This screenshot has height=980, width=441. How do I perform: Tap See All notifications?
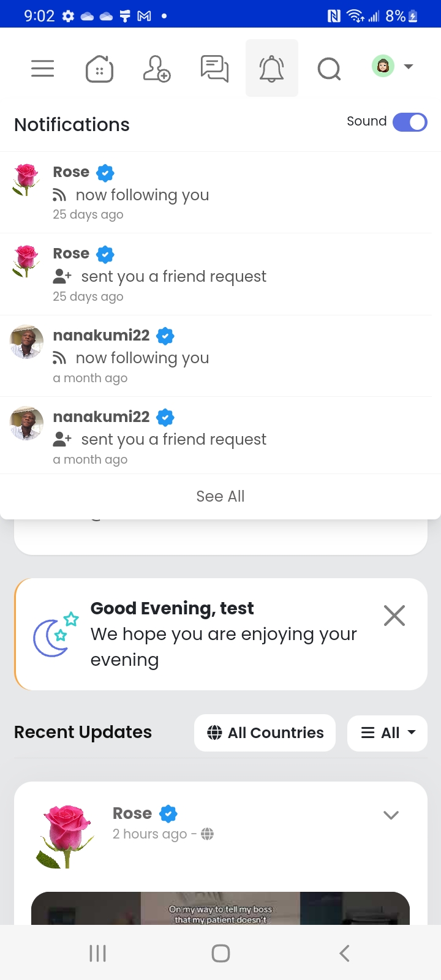(x=221, y=496)
